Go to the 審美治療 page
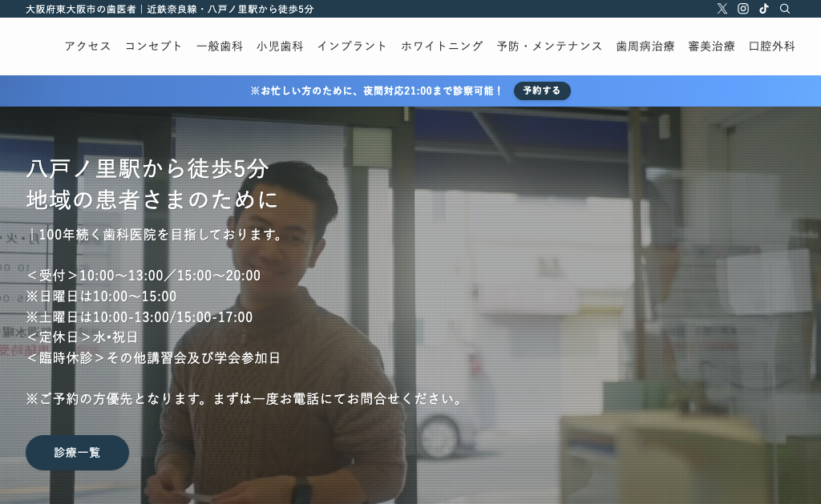 (711, 46)
